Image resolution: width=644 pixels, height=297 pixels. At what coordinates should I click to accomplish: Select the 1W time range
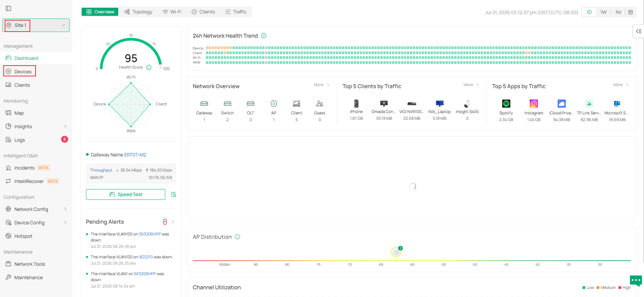(x=604, y=12)
